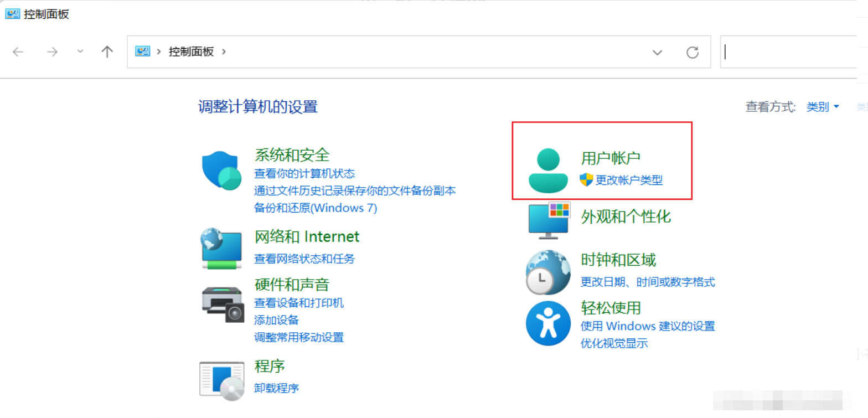Viewport: 868px width, 418px height.
Task: Click 卸载程序 link
Action: click(x=276, y=388)
